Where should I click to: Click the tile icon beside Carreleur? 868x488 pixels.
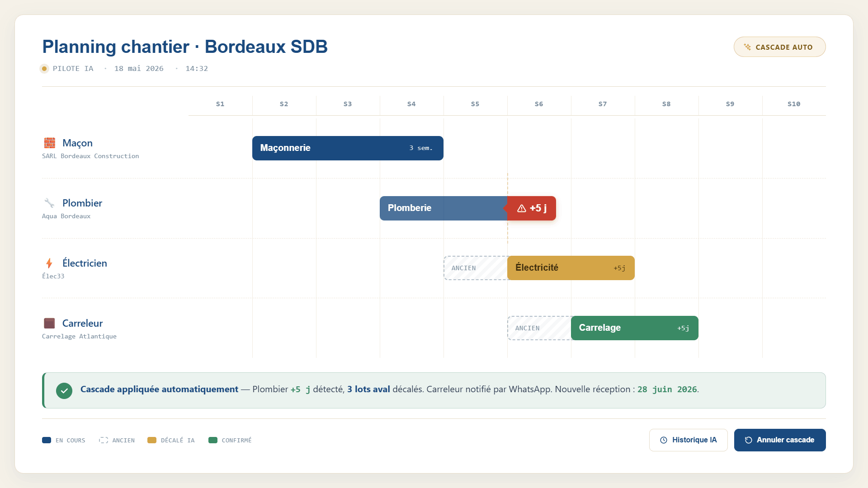point(49,323)
